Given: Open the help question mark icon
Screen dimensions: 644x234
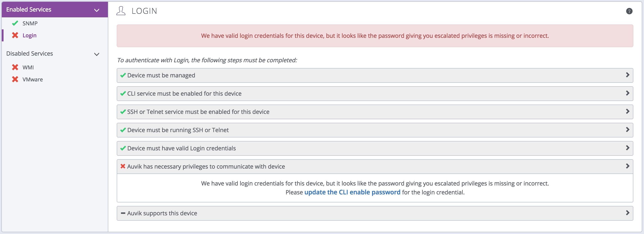Looking at the screenshot, I should (630, 11).
